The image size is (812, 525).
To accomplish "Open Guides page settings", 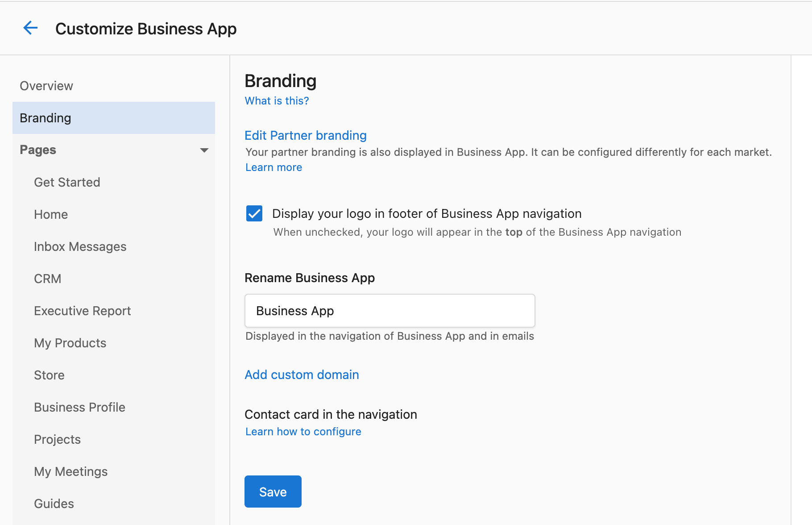I will (x=54, y=504).
